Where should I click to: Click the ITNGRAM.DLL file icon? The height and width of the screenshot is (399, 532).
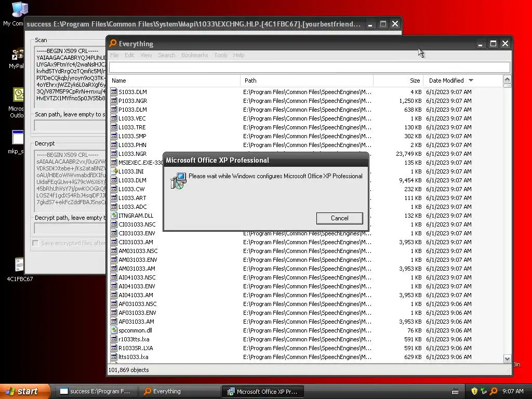coord(114,216)
